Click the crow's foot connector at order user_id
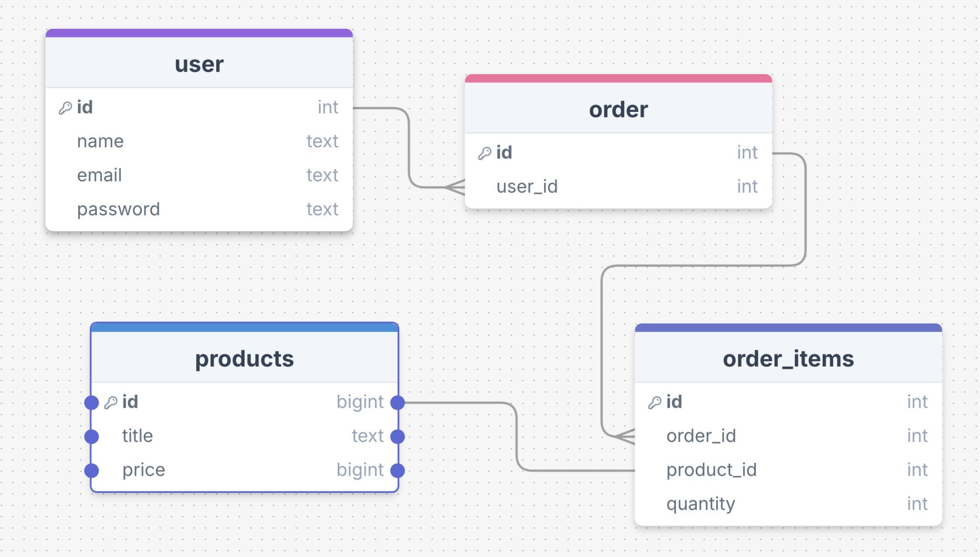Viewport: 980px width, 557px height. click(456, 187)
